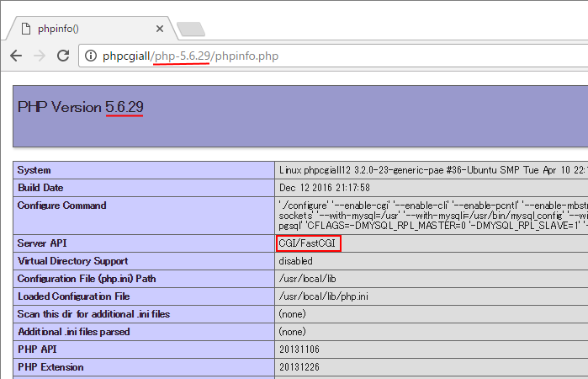Click the /usr/local/lib/php.ini value

pos(323,296)
